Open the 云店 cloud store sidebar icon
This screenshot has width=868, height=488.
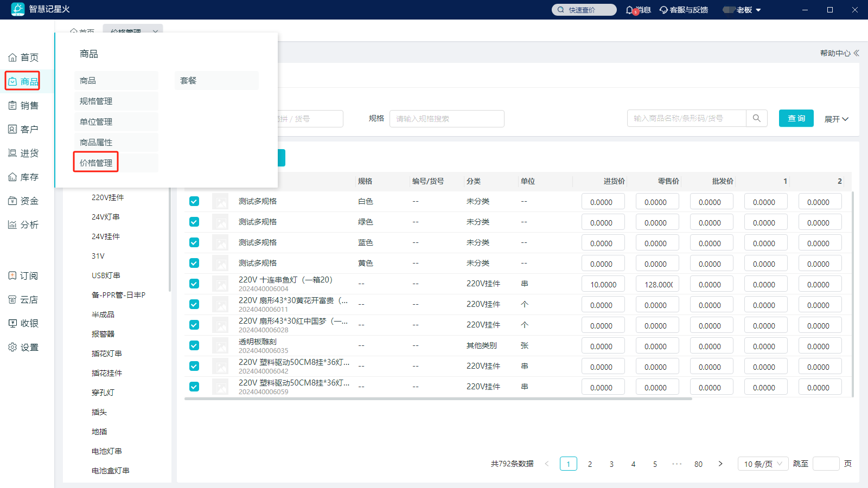coord(12,299)
